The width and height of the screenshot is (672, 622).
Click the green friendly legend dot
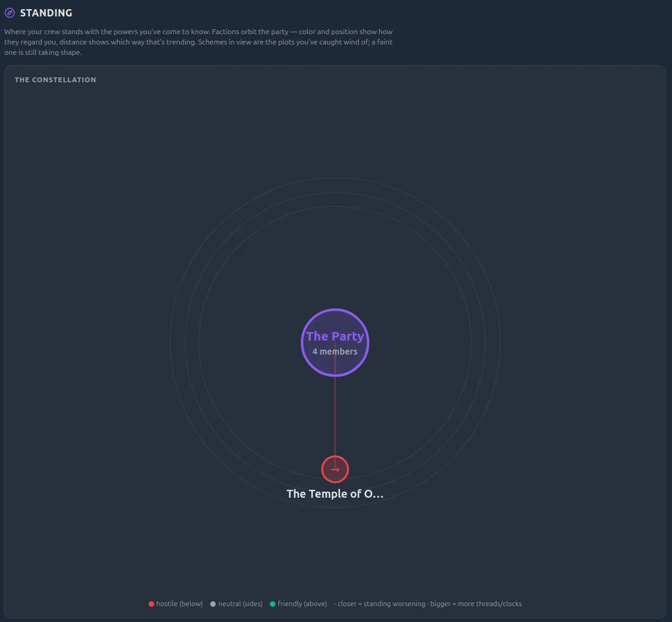coord(272,604)
